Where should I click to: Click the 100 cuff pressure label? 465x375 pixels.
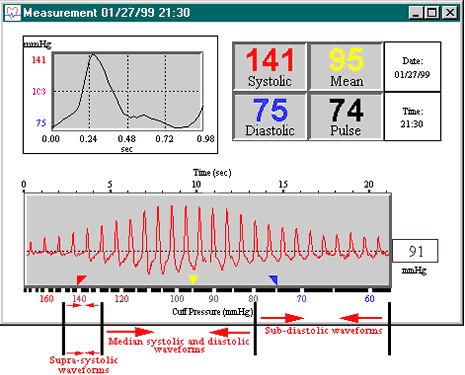(177, 299)
